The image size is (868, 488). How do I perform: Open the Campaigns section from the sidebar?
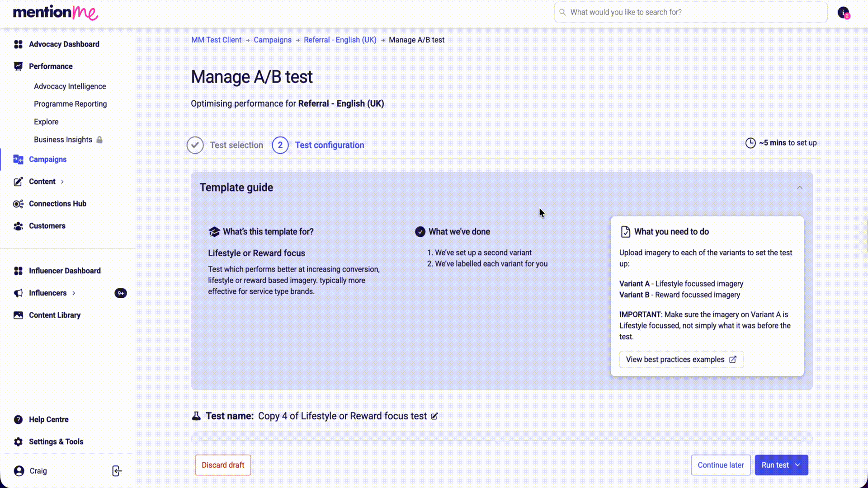click(x=47, y=159)
